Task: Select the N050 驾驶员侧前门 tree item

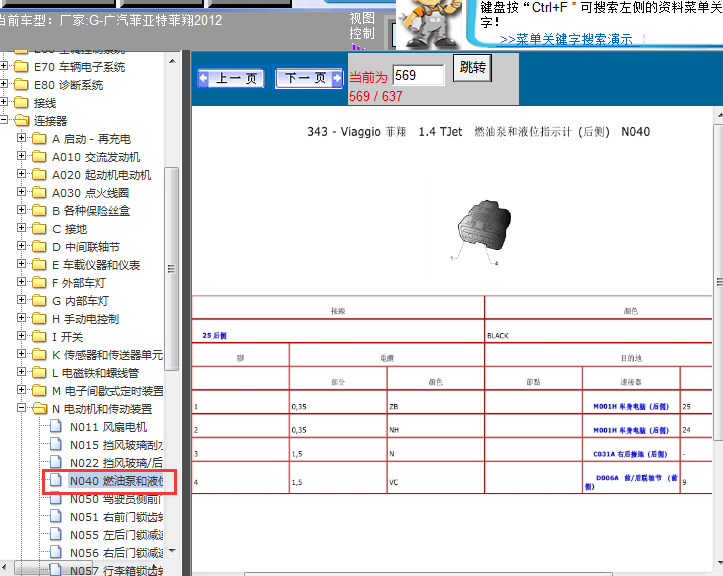Action: tap(115, 499)
